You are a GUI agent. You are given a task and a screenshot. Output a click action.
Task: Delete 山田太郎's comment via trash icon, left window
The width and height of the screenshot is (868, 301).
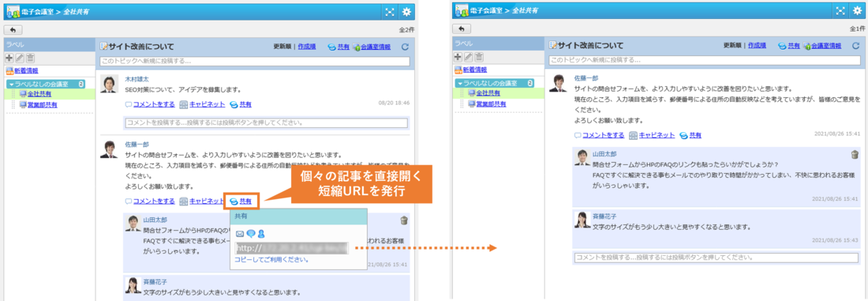pyautogui.click(x=404, y=220)
